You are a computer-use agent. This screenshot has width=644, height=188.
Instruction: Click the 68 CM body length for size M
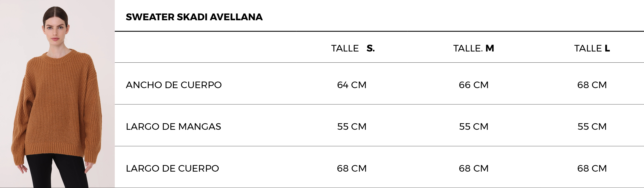pyautogui.click(x=474, y=169)
